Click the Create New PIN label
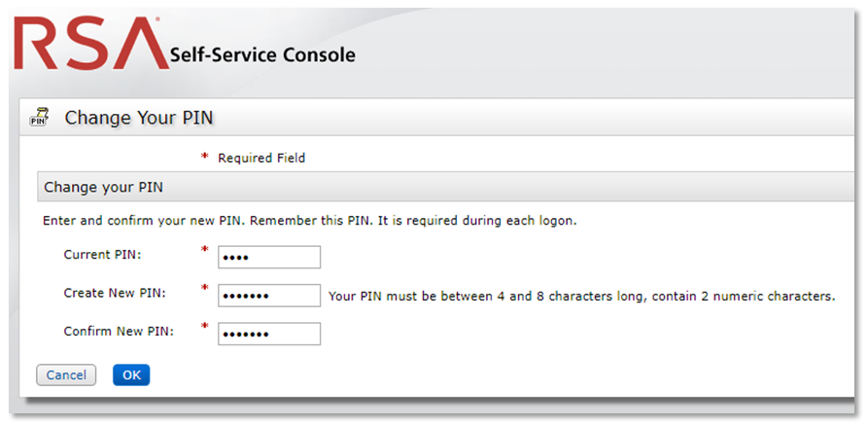 (x=115, y=293)
